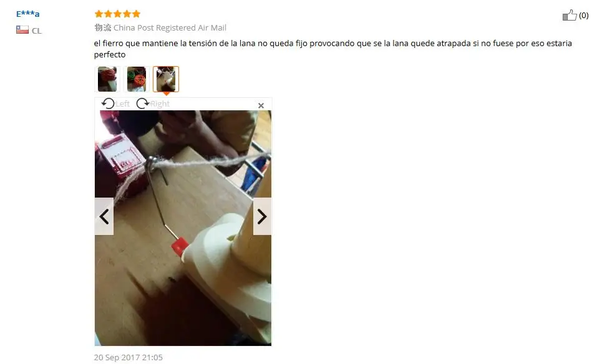Advance to the next review photo
This screenshot has width=597, height=364.
[x=262, y=216]
